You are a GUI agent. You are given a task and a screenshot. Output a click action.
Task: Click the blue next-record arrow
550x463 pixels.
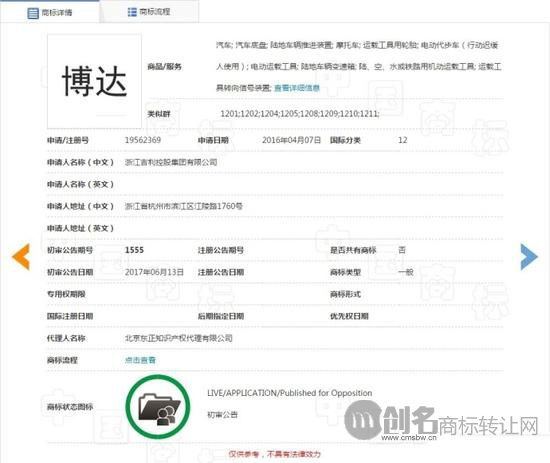pyautogui.click(x=529, y=257)
